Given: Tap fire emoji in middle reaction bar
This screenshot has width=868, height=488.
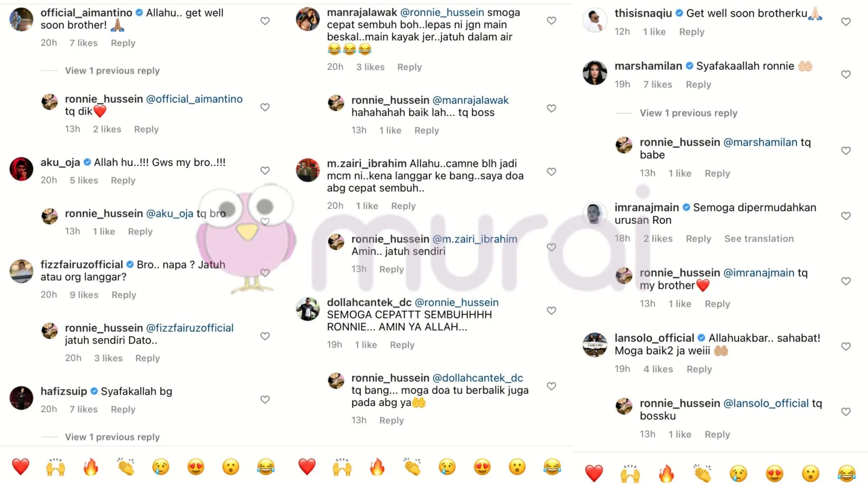Looking at the screenshot, I should (377, 467).
